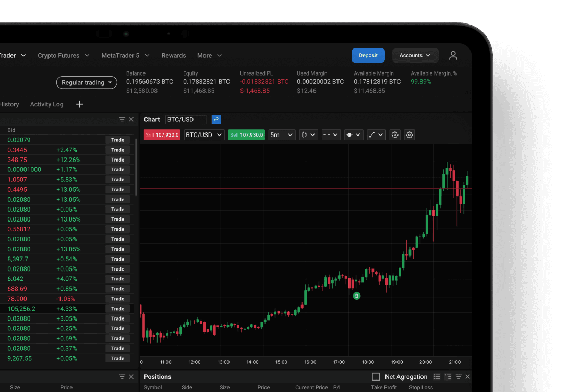Open the 5m timeframe dropdown
The width and height of the screenshot is (579, 392).
pos(282,135)
